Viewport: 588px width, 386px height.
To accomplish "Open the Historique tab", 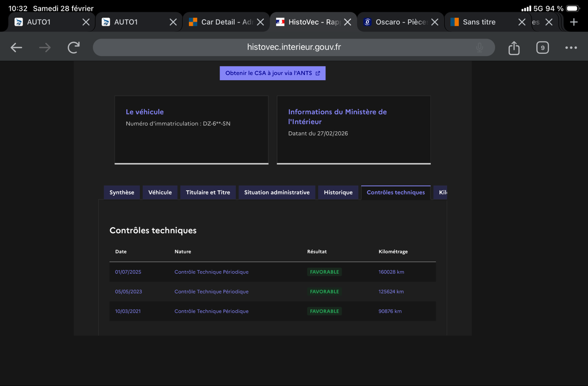I will tap(338, 193).
